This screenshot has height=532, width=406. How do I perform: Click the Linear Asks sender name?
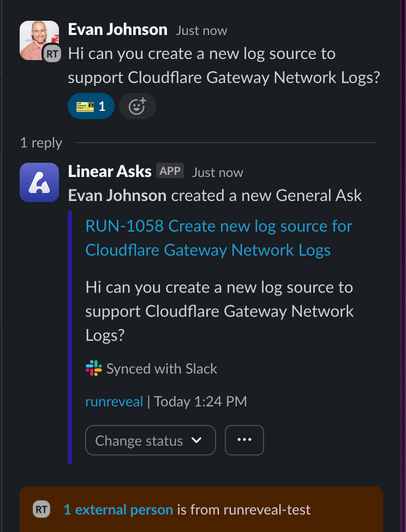(x=110, y=172)
